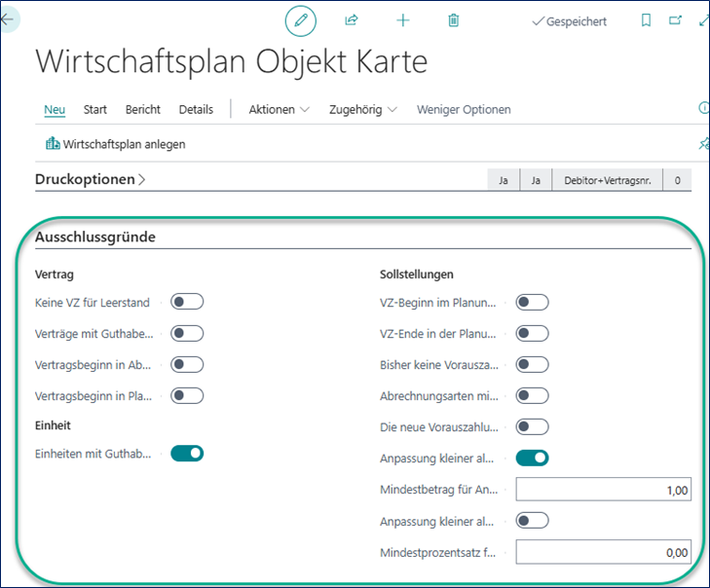Toggle Keine VZ für Leerstand switch
Viewport: 710px width, 588px height.
(x=187, y=302)
